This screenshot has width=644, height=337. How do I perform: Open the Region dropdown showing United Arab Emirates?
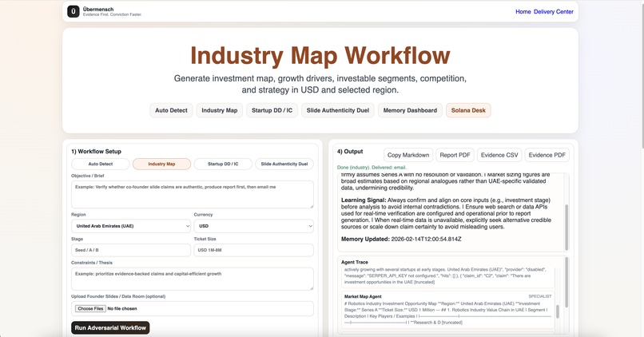tap(131, 226)
